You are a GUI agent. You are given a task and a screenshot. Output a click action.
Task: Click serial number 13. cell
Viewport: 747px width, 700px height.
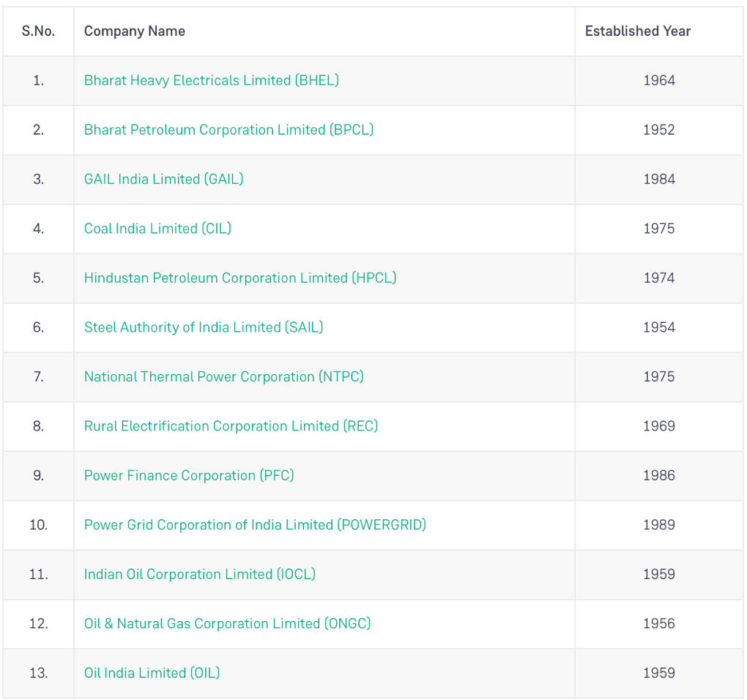[39, 674]
